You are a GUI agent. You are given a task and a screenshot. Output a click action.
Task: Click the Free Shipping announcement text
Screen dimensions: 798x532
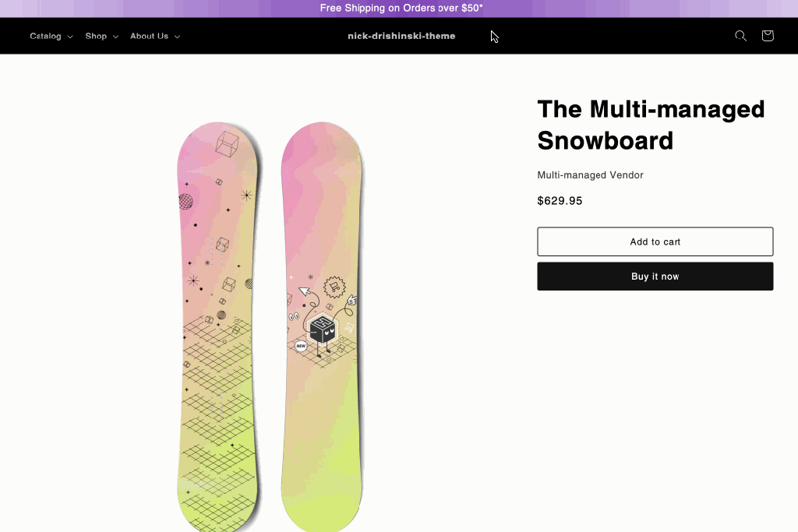click(401, 9)
